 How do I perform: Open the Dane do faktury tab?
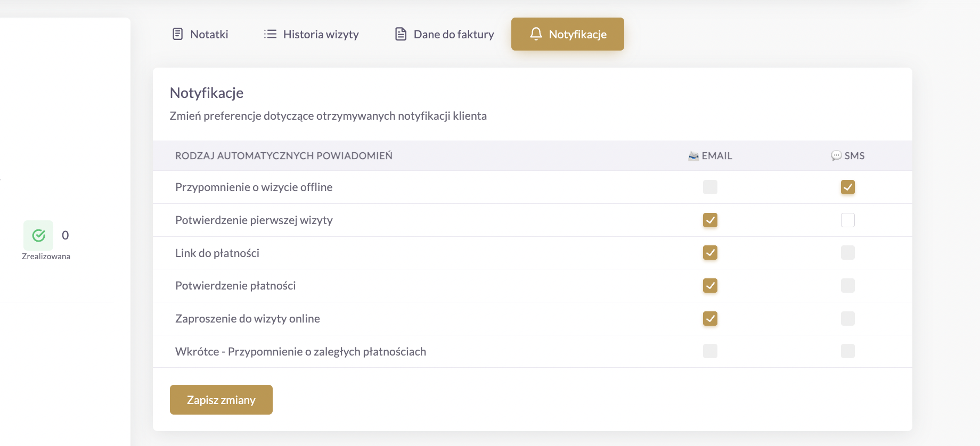(444, 34)
